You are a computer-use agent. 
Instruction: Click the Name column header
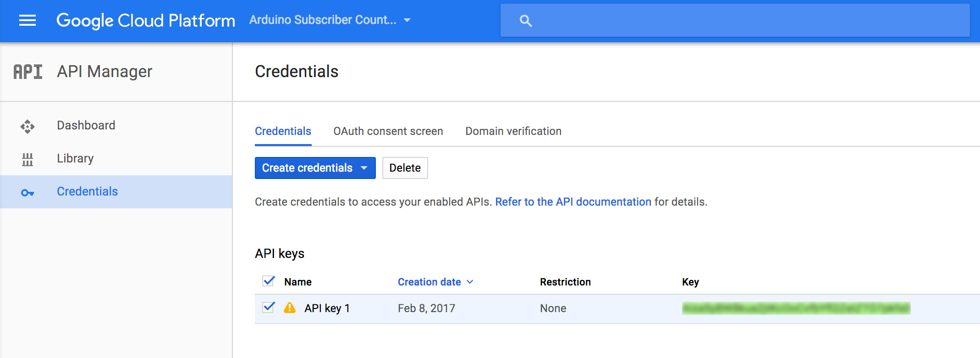coord(298,282)
